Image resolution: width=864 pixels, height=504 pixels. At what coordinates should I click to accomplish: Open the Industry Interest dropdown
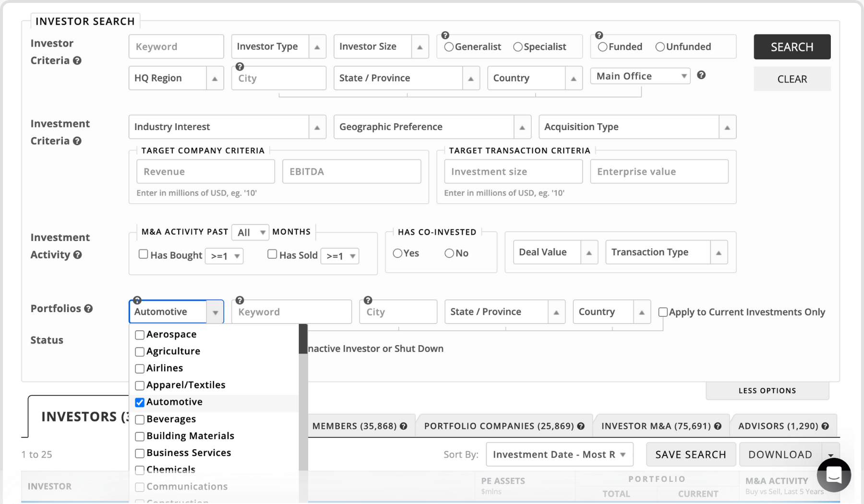[227, 127]
